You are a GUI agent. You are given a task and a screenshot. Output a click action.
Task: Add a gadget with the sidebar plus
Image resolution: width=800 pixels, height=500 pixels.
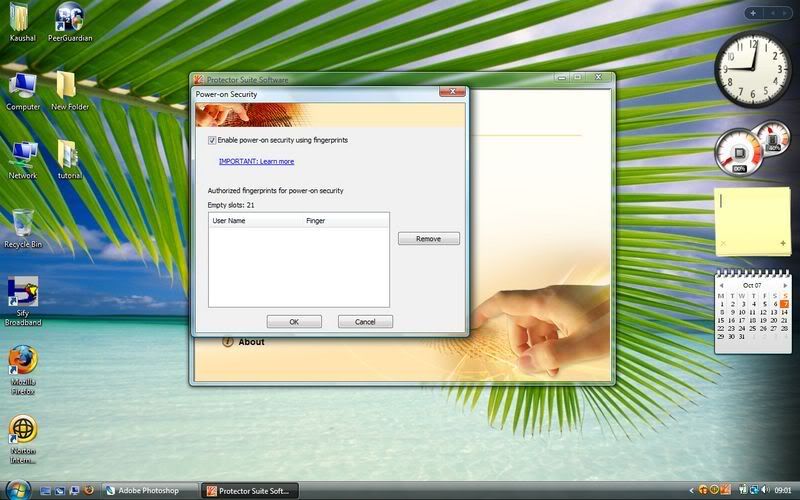753,13
